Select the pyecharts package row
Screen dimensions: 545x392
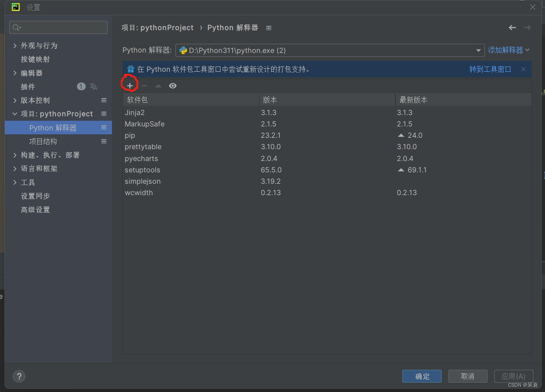click(327, 158)
